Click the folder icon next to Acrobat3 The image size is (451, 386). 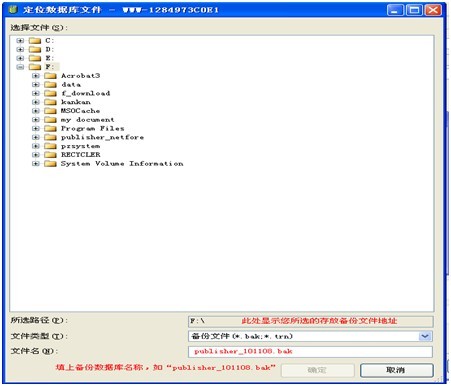pos(50,76)
